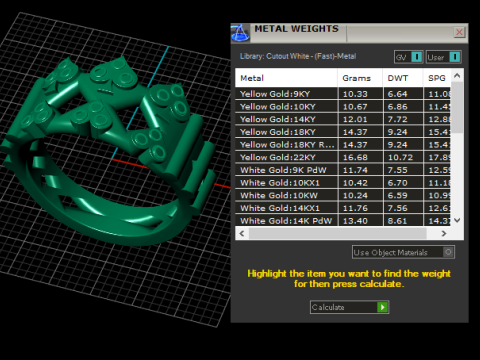The image size is (480, 360).
Task: Click the right arrow of the horizontal scrollbar
Action: [444, 233]
